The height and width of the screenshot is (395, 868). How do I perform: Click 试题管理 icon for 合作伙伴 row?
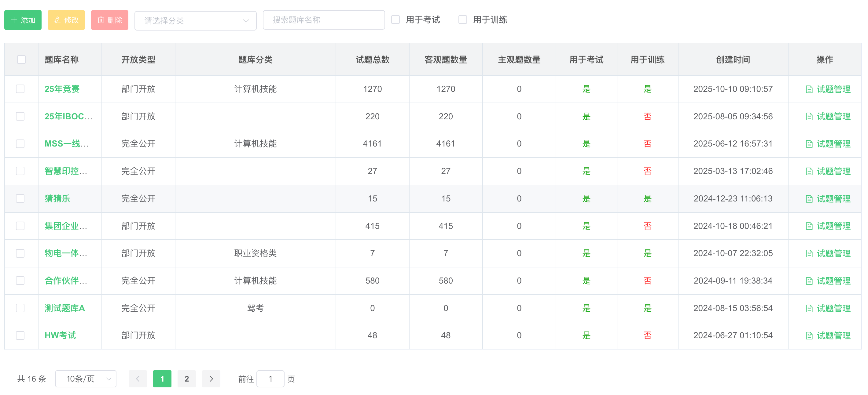click(x=809, y=281)
